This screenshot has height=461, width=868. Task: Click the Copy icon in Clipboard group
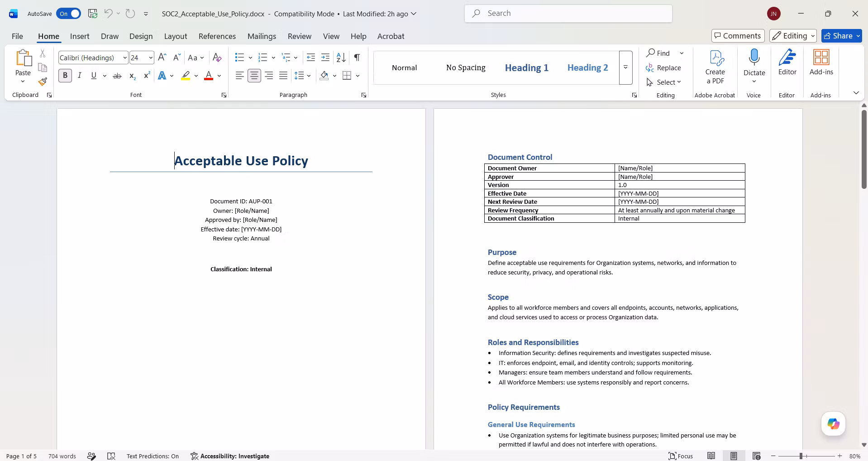pos(43,68)
